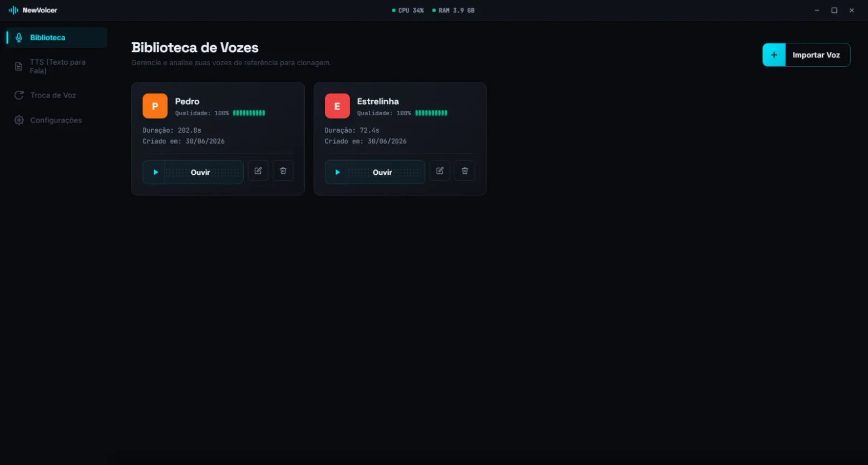
Task: Click 'Qualidade: 100%' on Pedro card
Action: point(202,113)
